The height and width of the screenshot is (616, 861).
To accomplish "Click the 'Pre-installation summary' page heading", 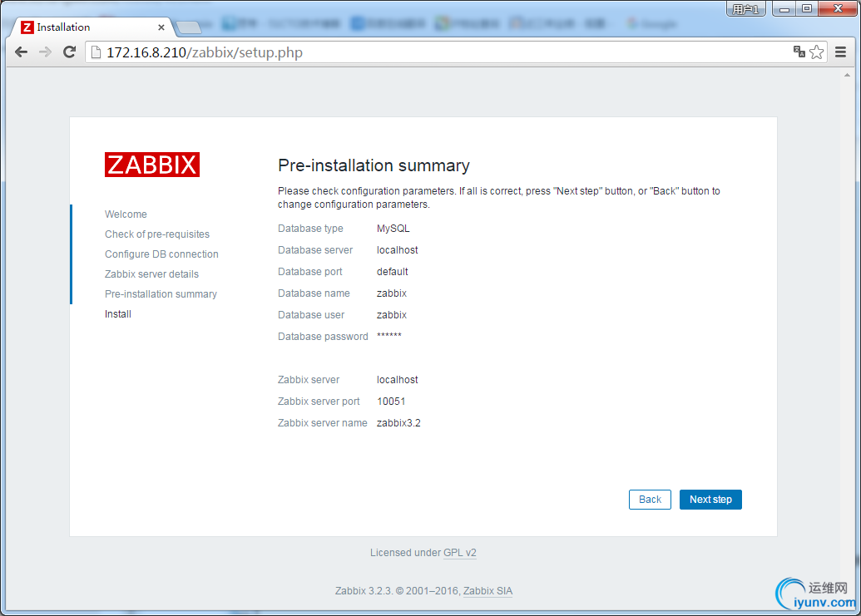I will click(x=374, y=165).
